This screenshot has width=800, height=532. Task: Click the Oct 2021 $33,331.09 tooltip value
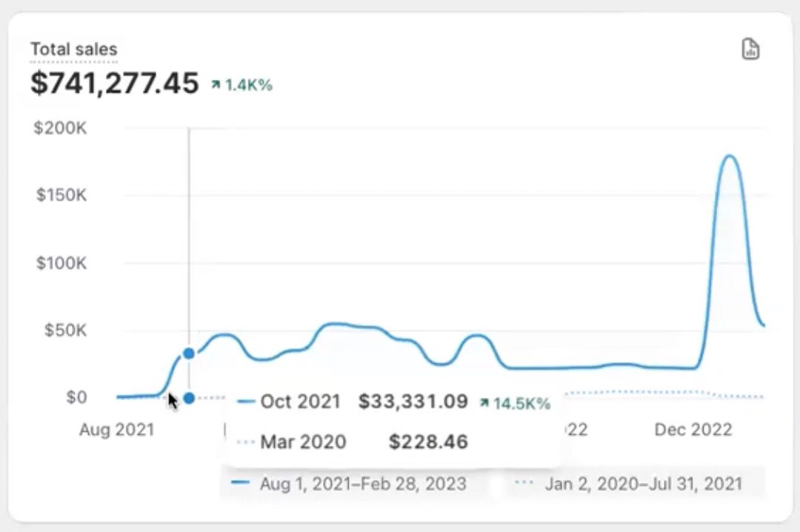click(413, 402)
